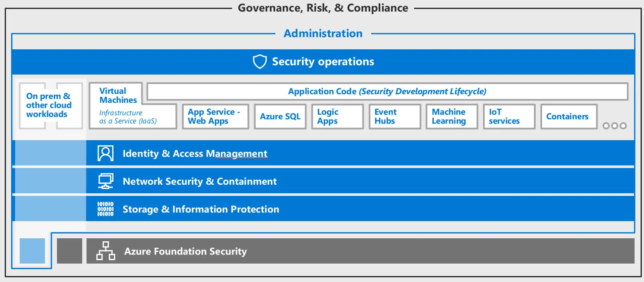Click the Application Code box
Image resolution: width=644 pixels, height=282 pixels.
tap(387, 91)
